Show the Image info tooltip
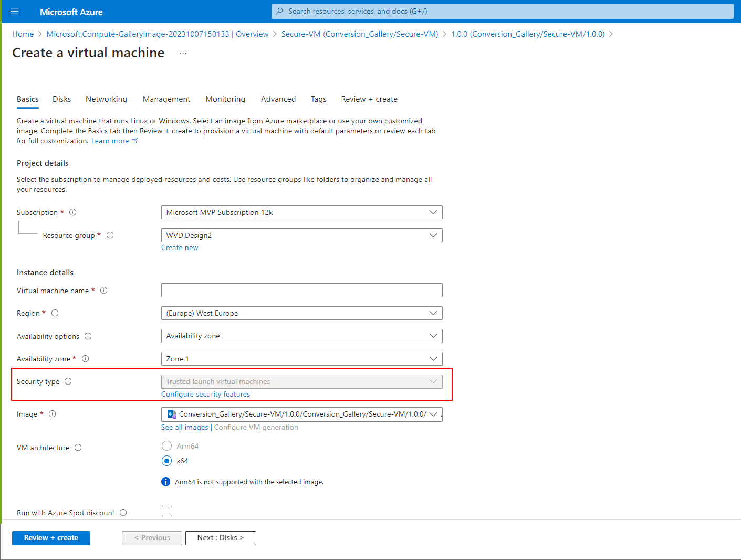This screenshot has width=741, height=560. coord(53,414)
